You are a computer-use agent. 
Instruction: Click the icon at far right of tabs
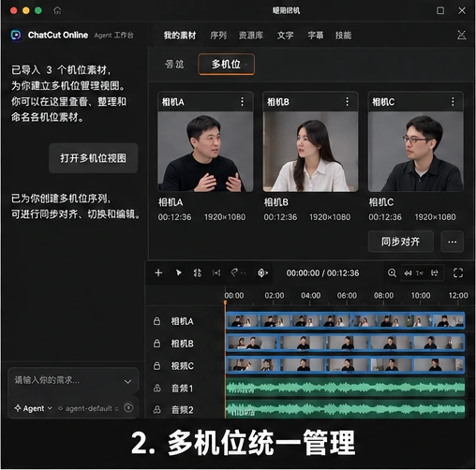pos(461,35)
